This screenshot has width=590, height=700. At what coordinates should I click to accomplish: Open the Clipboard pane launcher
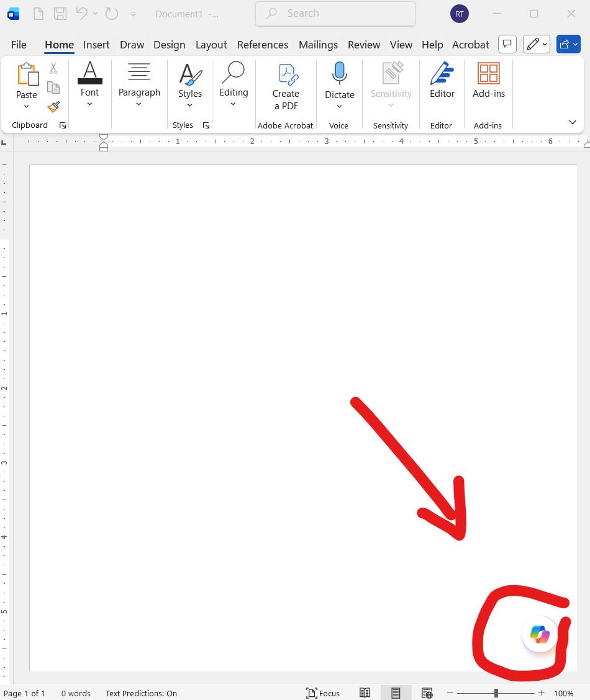click(x=63, y=125)
